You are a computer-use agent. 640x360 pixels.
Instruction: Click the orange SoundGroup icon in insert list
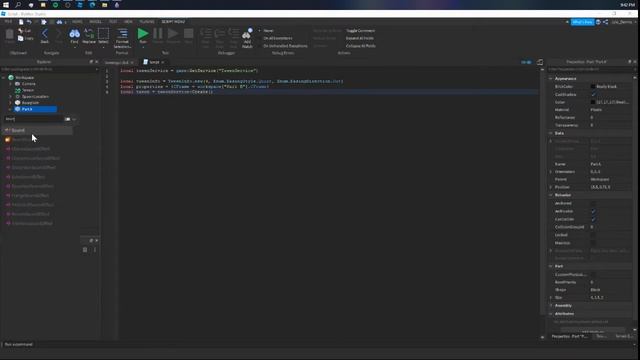click(8, 140)
